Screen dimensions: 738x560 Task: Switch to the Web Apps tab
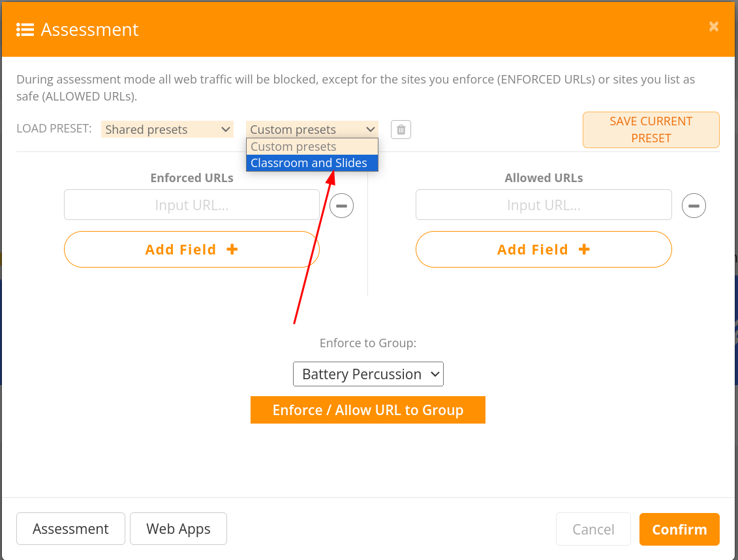pos(178,529)
